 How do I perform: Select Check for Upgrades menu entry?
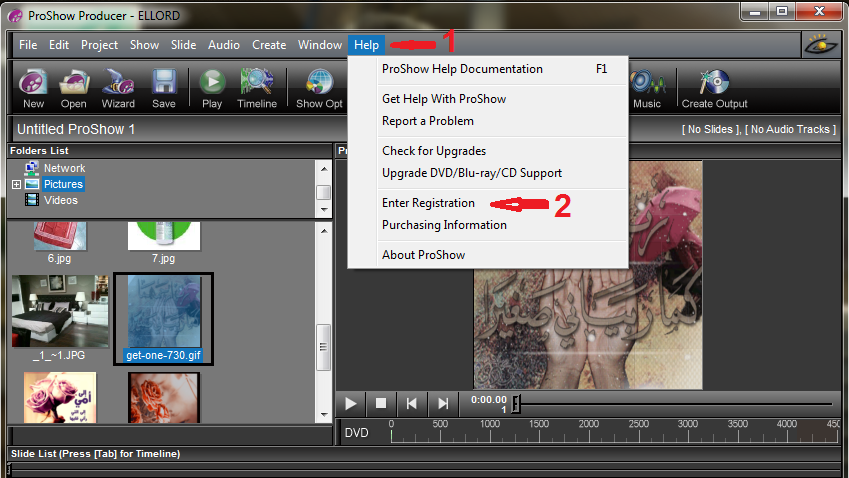(434, 151)
